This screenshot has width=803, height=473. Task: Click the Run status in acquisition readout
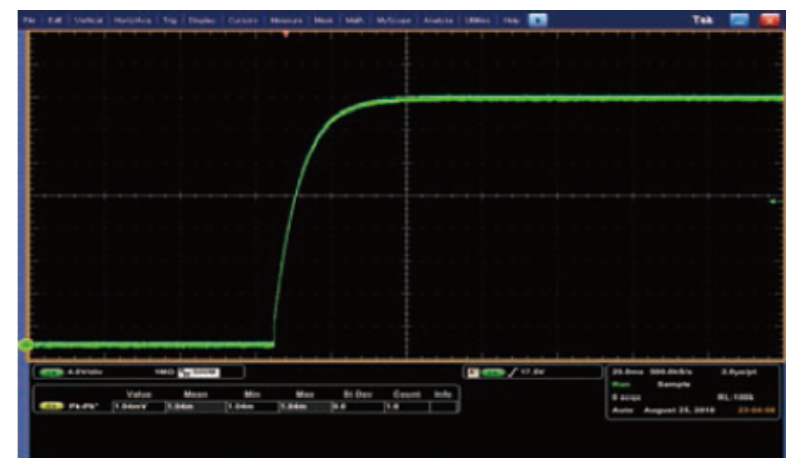621,384
